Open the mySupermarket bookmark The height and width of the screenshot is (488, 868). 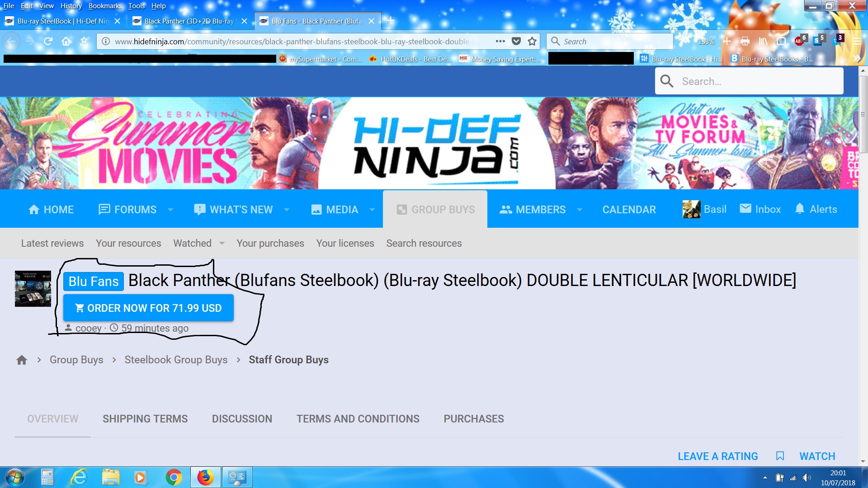[321, 59]
